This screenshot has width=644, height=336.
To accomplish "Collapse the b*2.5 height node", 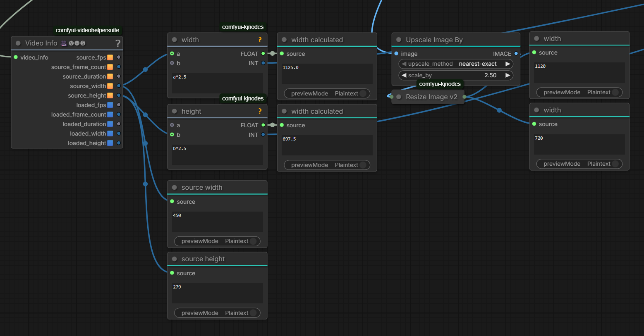I will pos(175,111).
